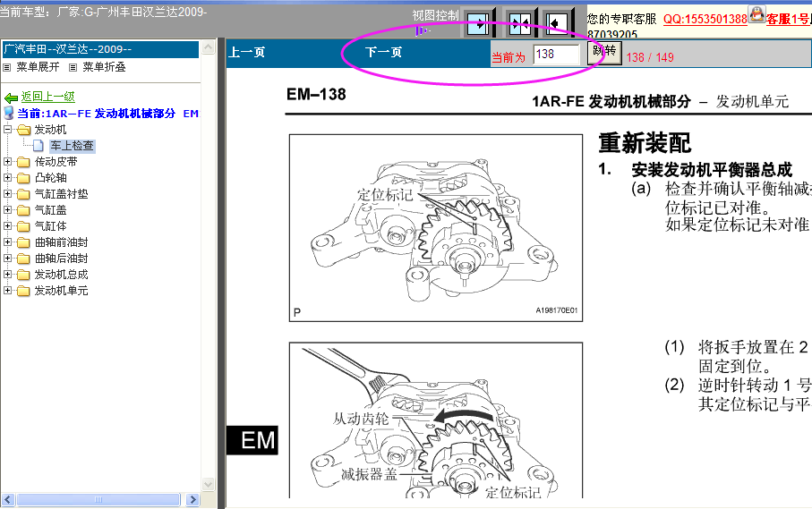Viewport: 812px width, 509px height.
Task: Click the sidebar vertical scroll down arrow
Action: pos(209,485)
